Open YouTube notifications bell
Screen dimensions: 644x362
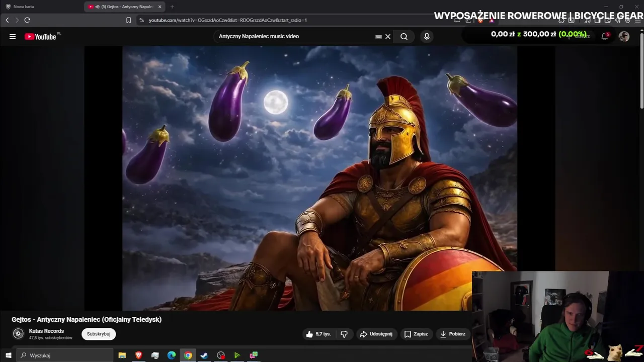[x=605, y=36]
